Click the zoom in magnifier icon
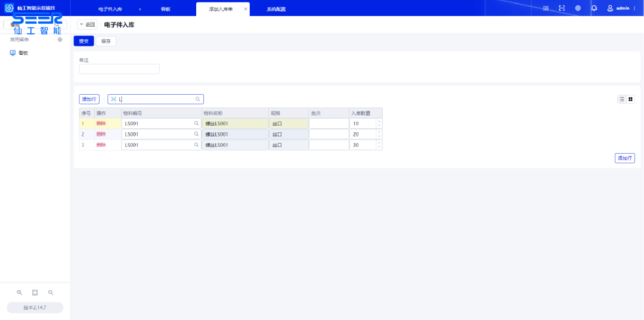644x320 pixels. [x=19, y=293]
